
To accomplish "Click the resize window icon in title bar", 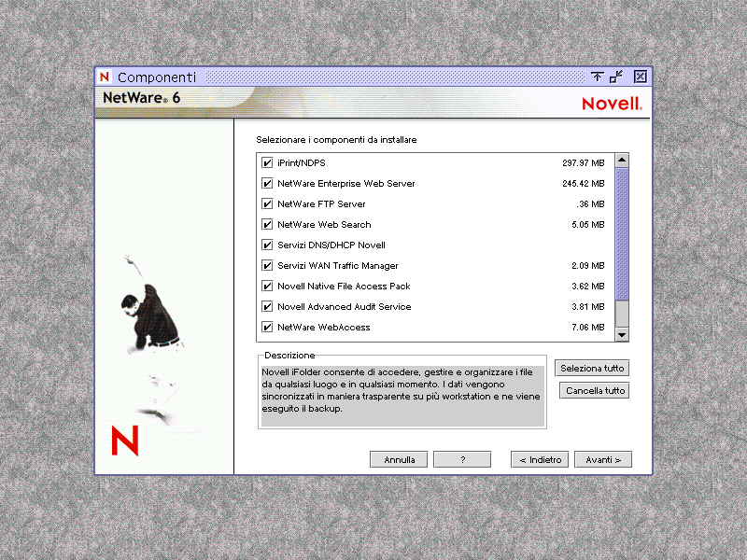I will tap(616, 77).
